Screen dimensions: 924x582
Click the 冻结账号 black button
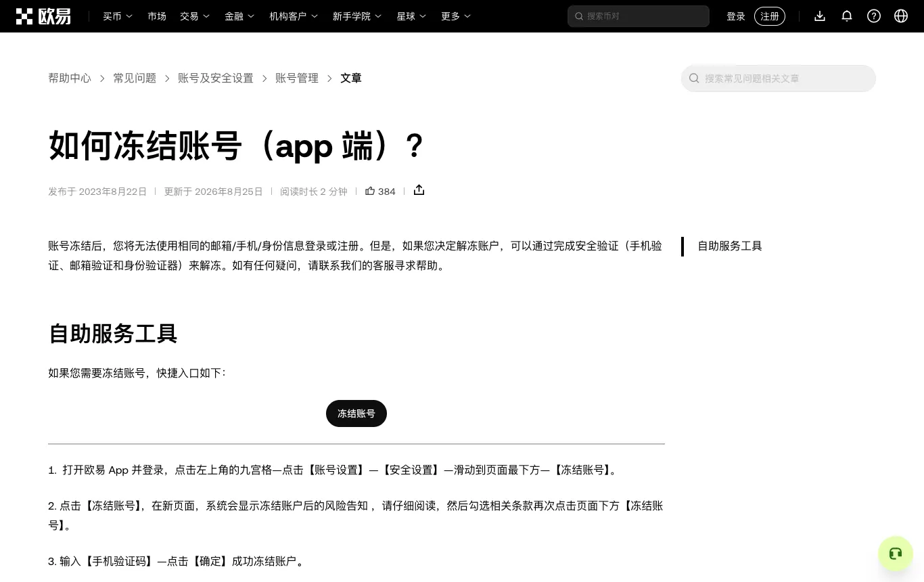(x=356, y=413)
